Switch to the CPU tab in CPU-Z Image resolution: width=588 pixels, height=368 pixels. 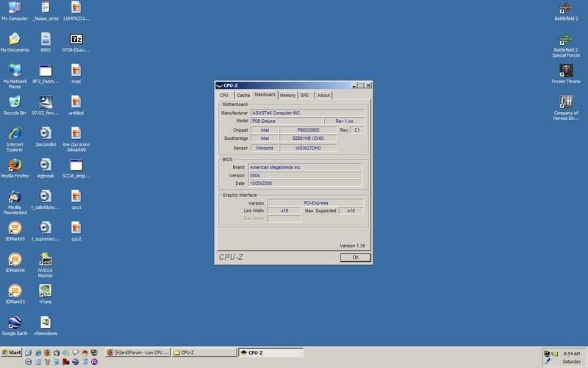click(225, 96)
